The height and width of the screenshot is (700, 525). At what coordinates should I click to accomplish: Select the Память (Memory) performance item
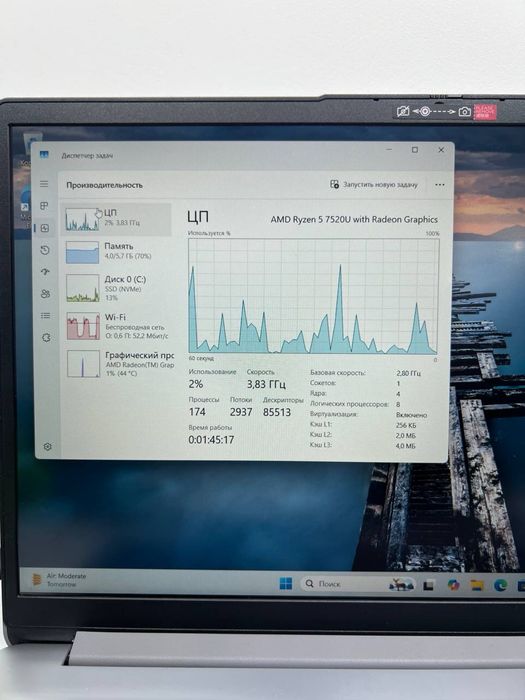pos(116,252)
